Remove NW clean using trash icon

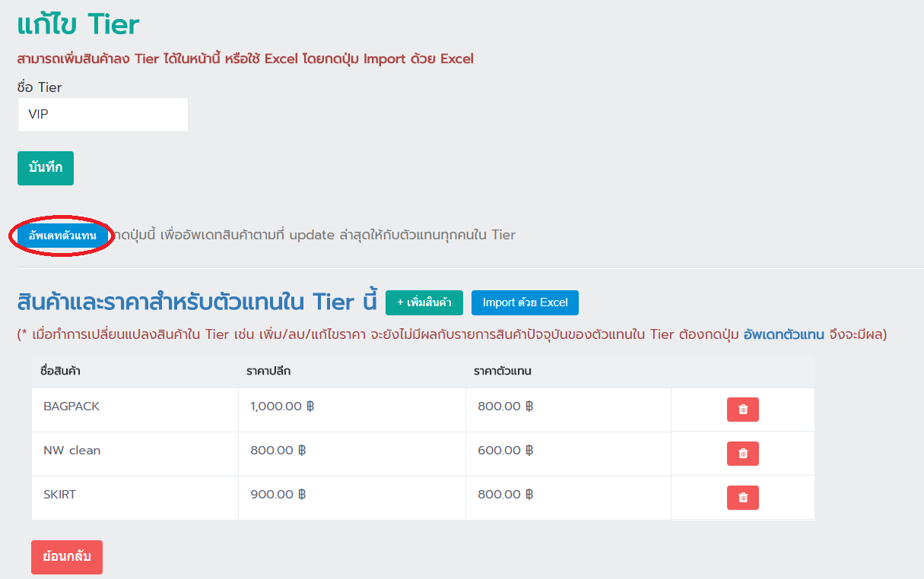[x=742, y=454]
